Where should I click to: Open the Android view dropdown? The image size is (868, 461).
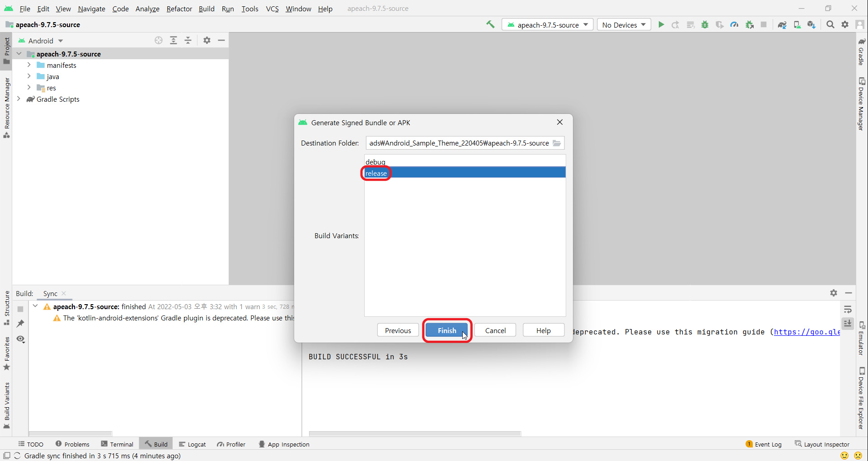pyautogui.click(x=41, y=41)
